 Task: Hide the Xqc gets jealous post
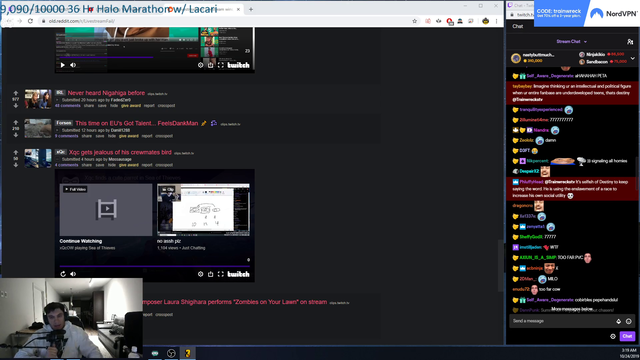112,165
